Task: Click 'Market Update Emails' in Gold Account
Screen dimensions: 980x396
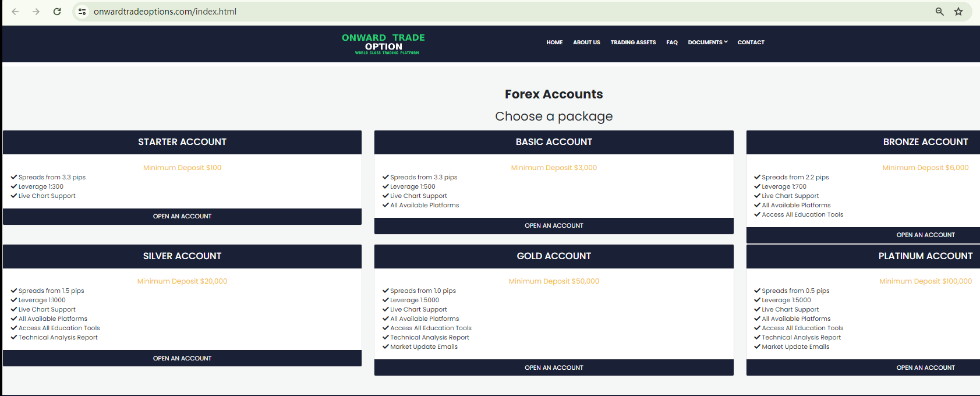Action: (424, 347)
